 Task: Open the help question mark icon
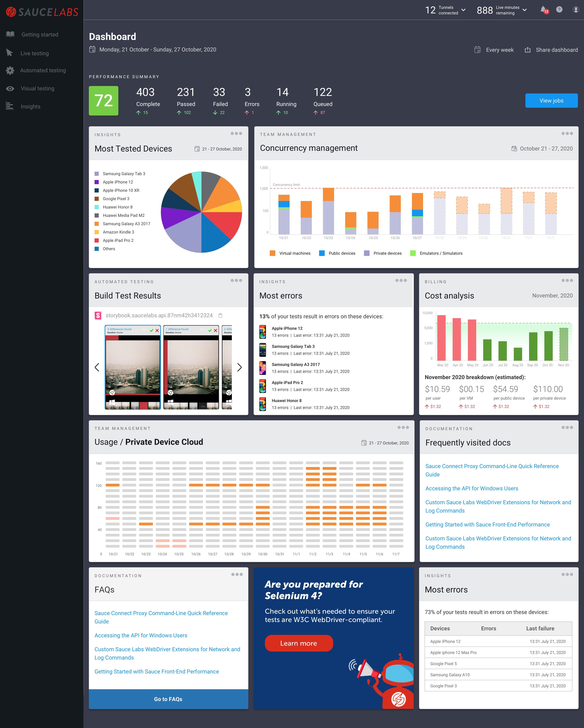[x=559, y=9]
